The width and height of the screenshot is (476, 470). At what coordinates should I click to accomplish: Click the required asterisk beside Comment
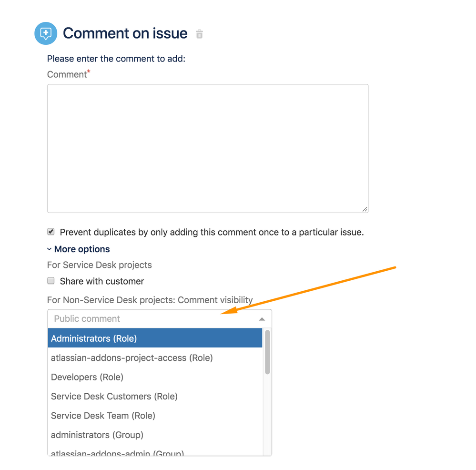(x=89, y=71)
